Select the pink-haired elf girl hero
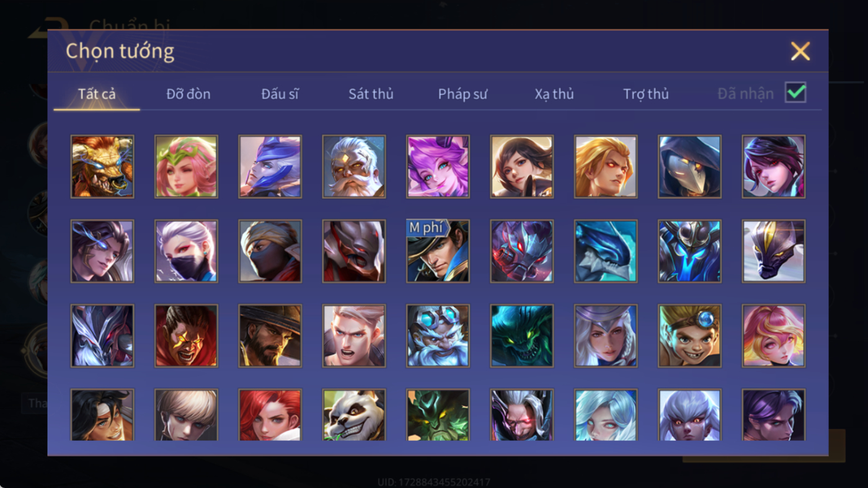The image size is (868, 488). [x=186, y=167]
